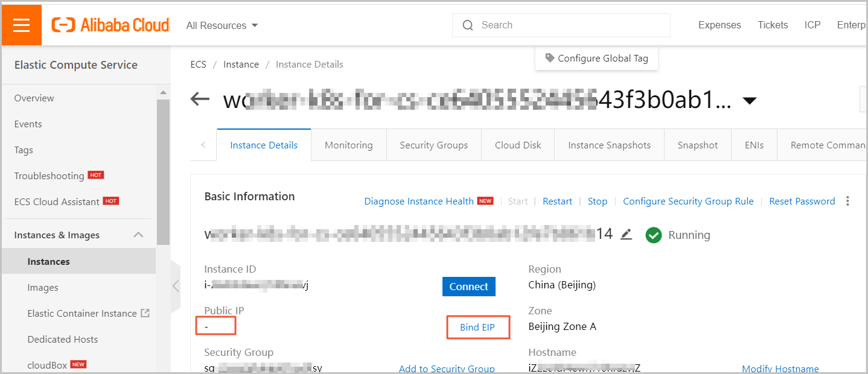
Task: Click Instance in the breadcrumb
Action: click(x=241, y=65)
